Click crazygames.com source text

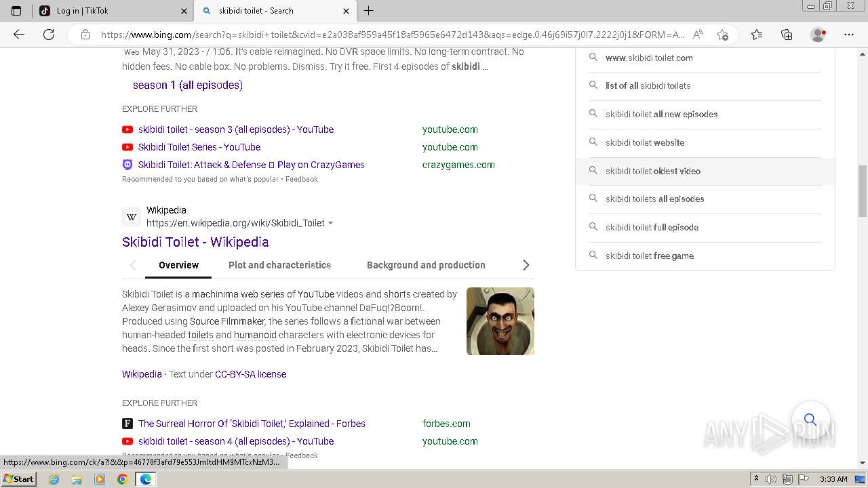tap(458, 165)
